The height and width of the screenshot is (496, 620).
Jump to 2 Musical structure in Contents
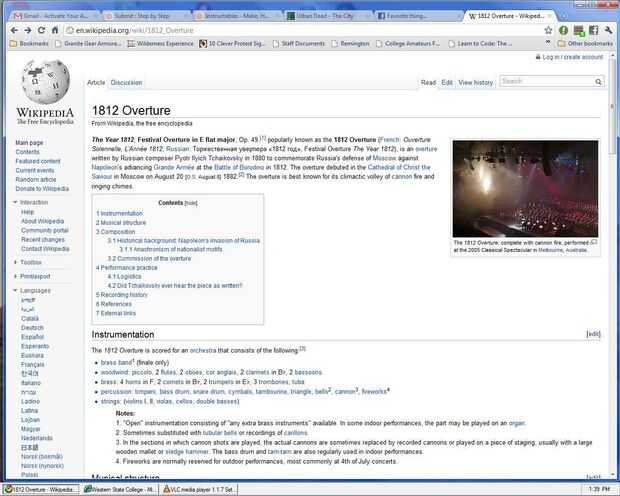(x=121, y=222)
